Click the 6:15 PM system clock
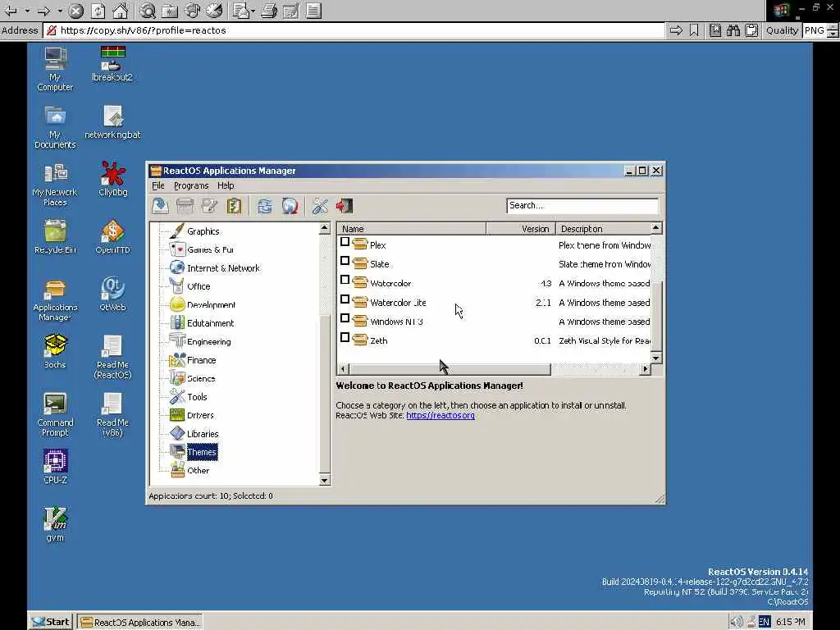Image resolution: width=840 pixels, height=630 pixels. point(791,622)
